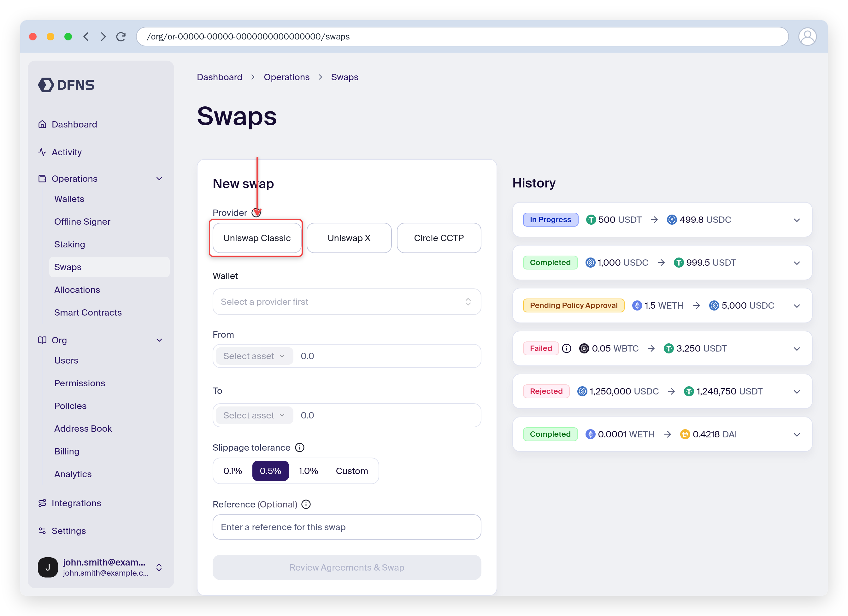The image size is (848, 616).
Task: Collapse the Org sidebar section chevron
Action: [x=159, y=340]
